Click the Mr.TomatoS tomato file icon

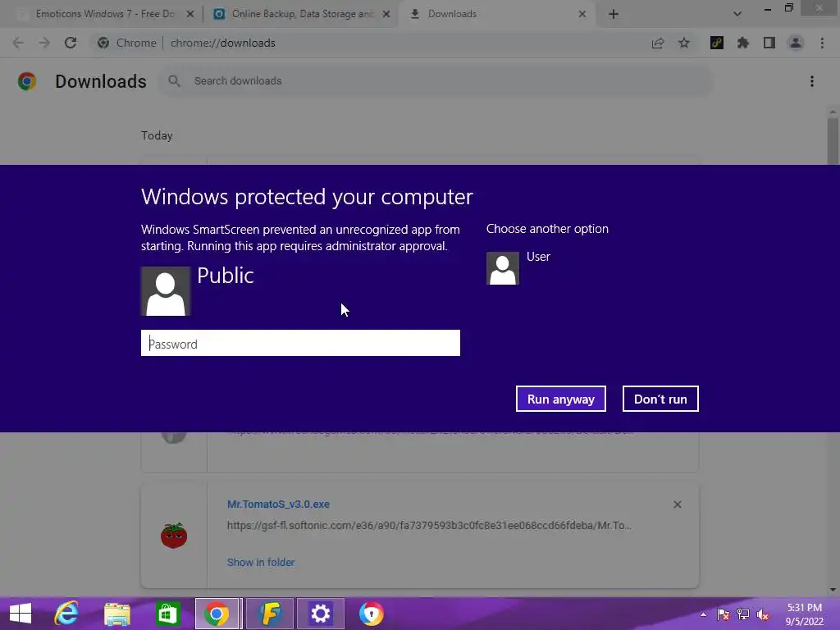pos(174,535)
